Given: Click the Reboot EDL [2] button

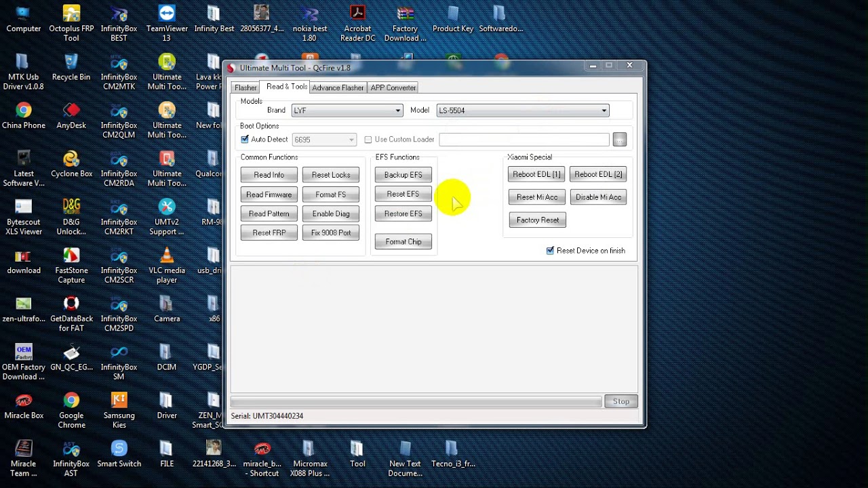Looking at the screenshot, I should click(x=598, y=174).
